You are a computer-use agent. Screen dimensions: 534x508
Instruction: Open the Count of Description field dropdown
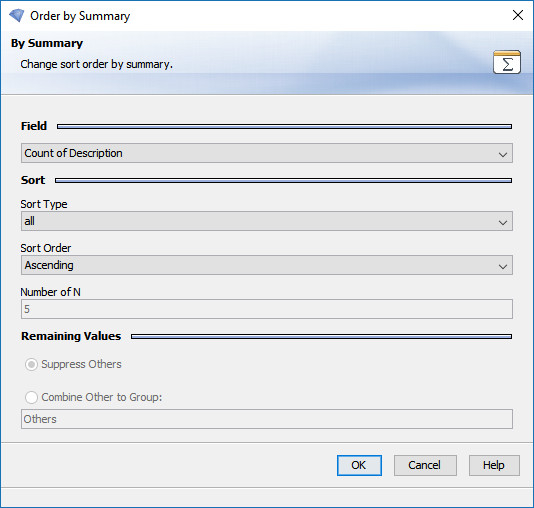267,153
